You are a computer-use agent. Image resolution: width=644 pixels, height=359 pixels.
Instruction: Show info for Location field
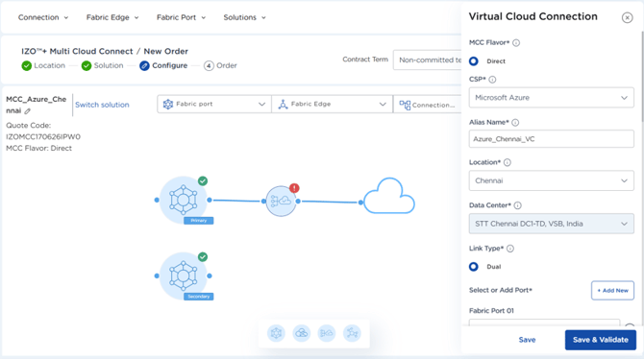[x=508, y=162]
